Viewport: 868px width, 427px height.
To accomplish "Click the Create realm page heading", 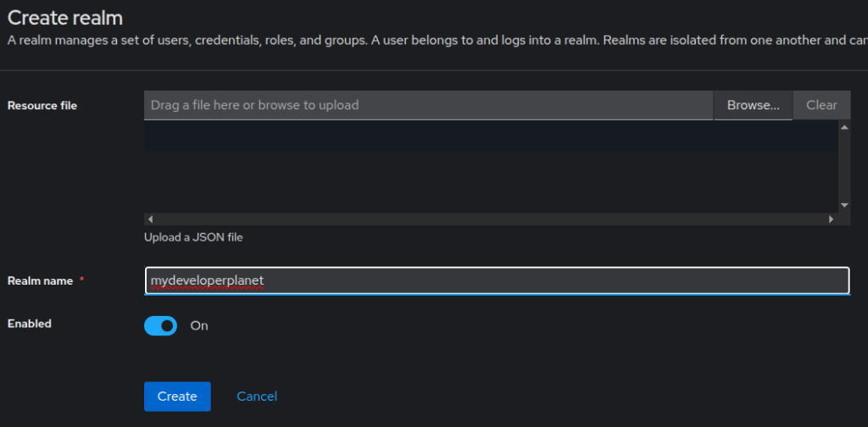I will tap(64, 18).
